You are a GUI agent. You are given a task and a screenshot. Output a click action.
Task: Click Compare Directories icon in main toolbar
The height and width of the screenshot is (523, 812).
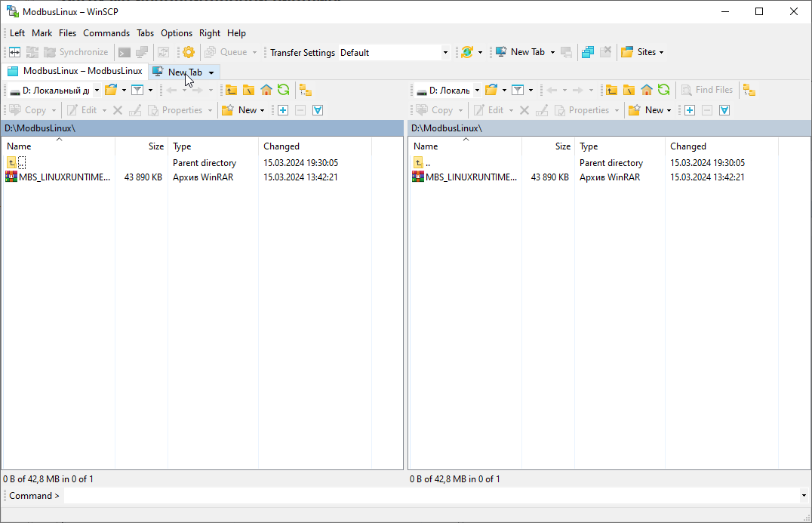point(14,52)
